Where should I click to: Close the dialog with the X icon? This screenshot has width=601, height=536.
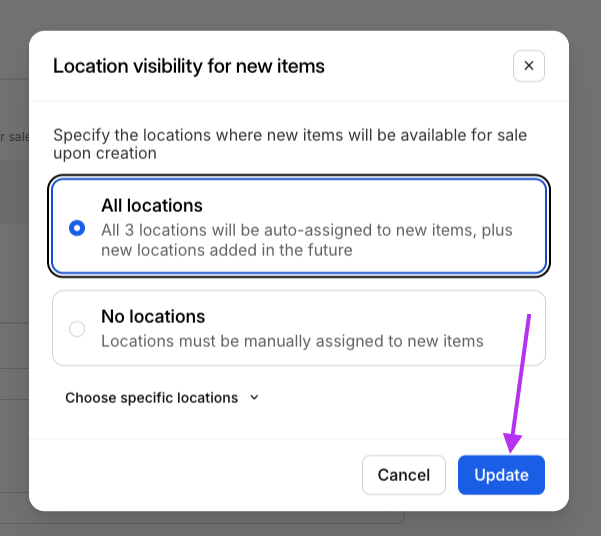click(529, 66)
